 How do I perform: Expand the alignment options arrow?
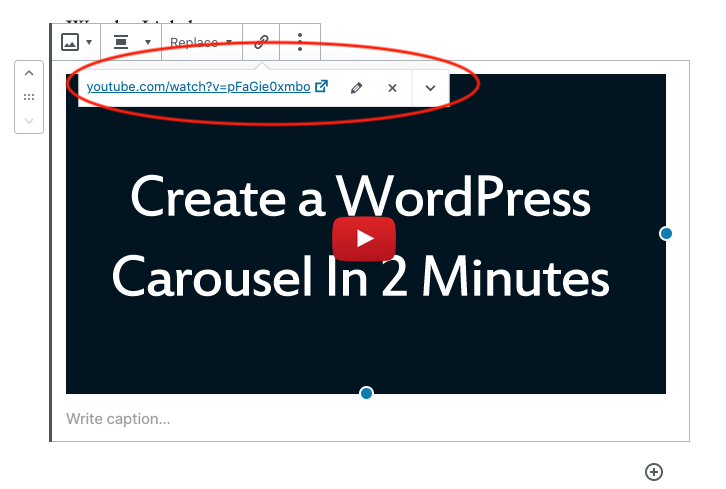(x=148, y=43)
